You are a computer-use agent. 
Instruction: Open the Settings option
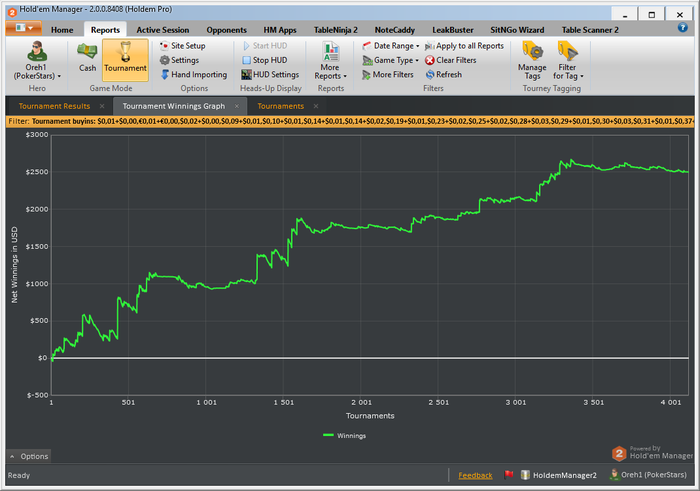[179, 60]
